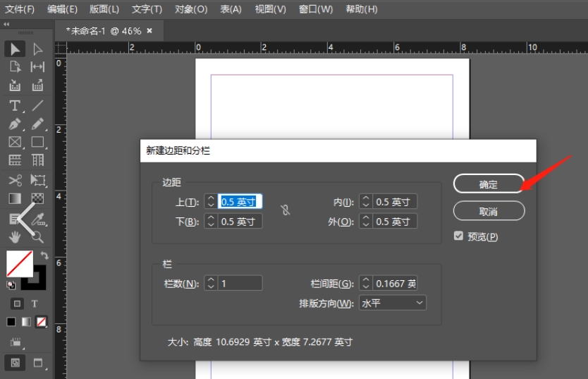
Task: Select the Page tool
Action: (x=15, y=67)
